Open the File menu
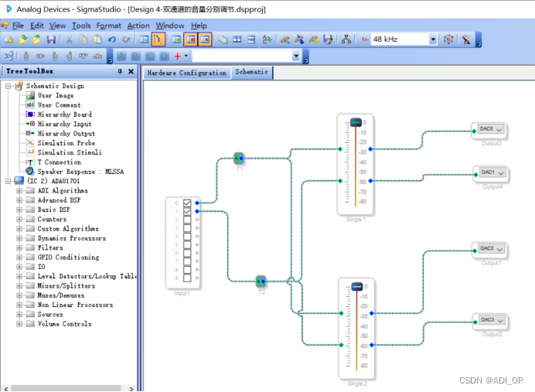This screenshot has height=392, width=535. [x=18, y=26]
